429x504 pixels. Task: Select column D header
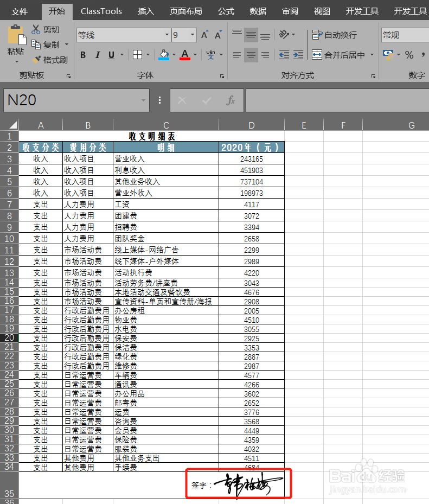pyautogui.click(x=252, y=125)
